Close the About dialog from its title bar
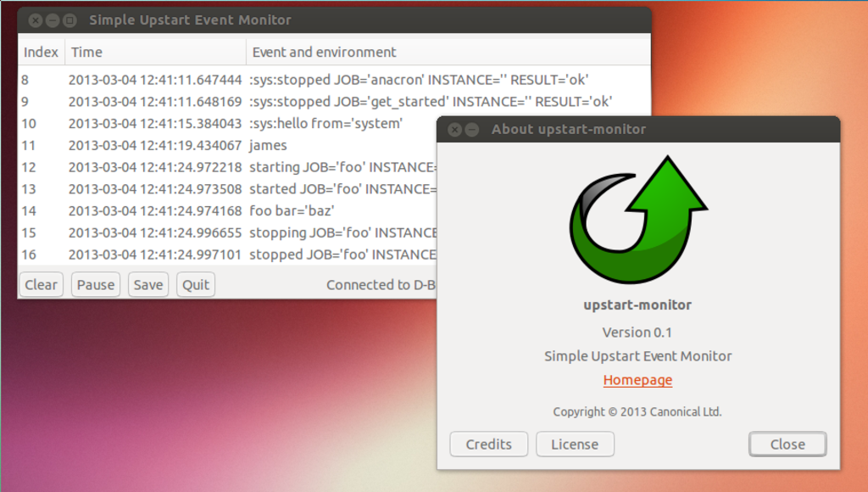This screenshot has width=868, height=492. (x=454, y=130)
